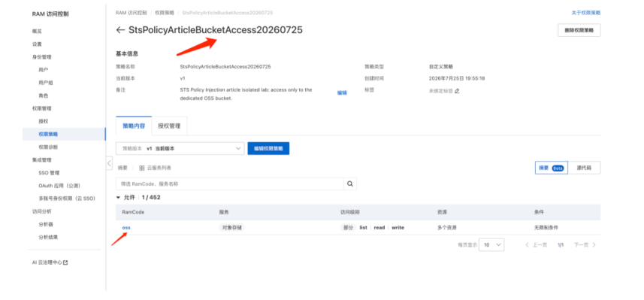This screenshot has height=300, width=644.
Task: Click the RAM 访问控制 breadcrumb
Action: tap(131, 13)
